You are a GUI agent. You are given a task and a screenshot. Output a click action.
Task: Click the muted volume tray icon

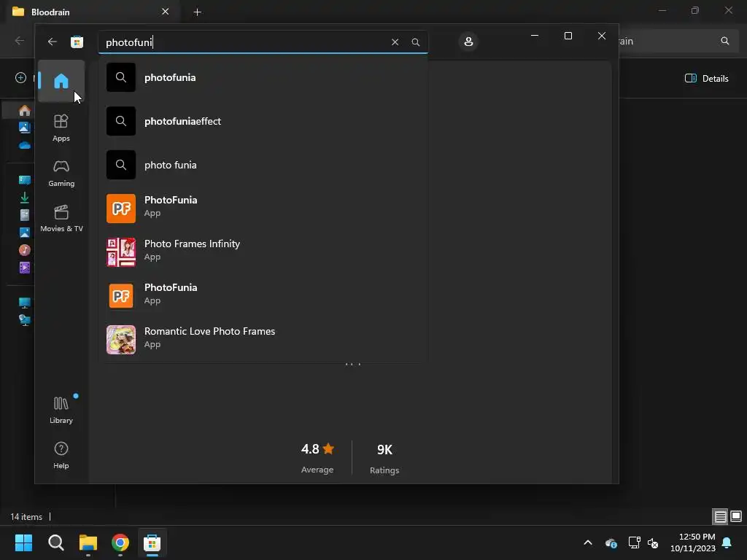653,542
